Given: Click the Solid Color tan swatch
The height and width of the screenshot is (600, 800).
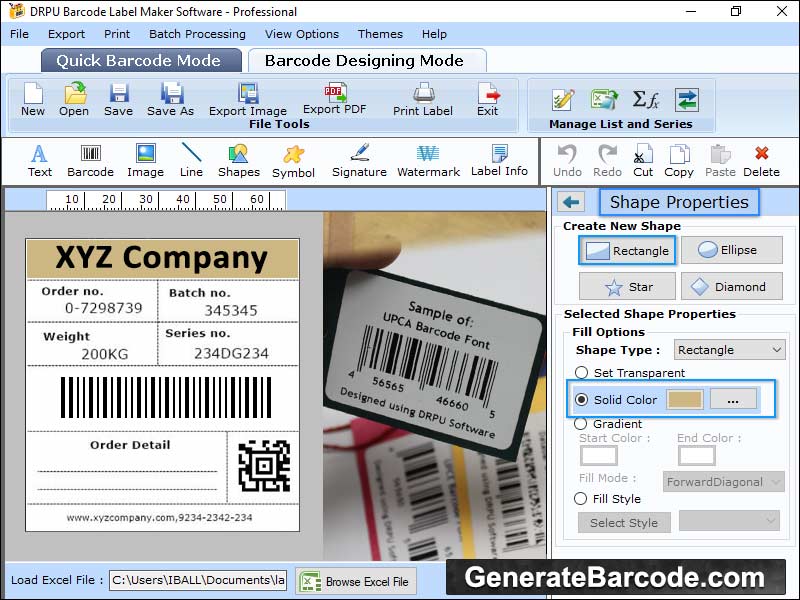Looking at the screenshot, I should pyautogui.click(x=685, y=400).
